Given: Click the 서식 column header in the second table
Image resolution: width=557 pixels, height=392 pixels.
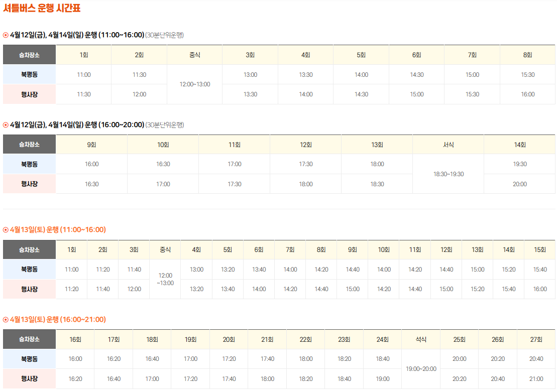Looking at the screenshot, I should tap(448, 144).
